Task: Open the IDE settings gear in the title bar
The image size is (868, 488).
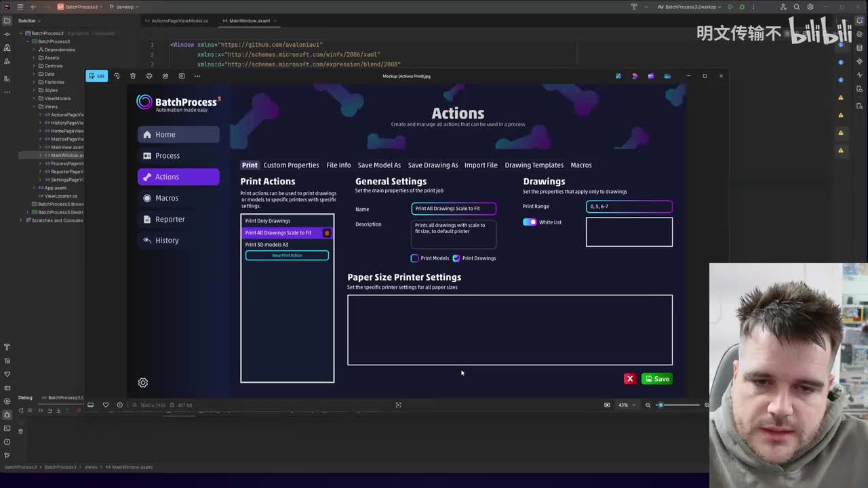Action: tap(810, 7)
